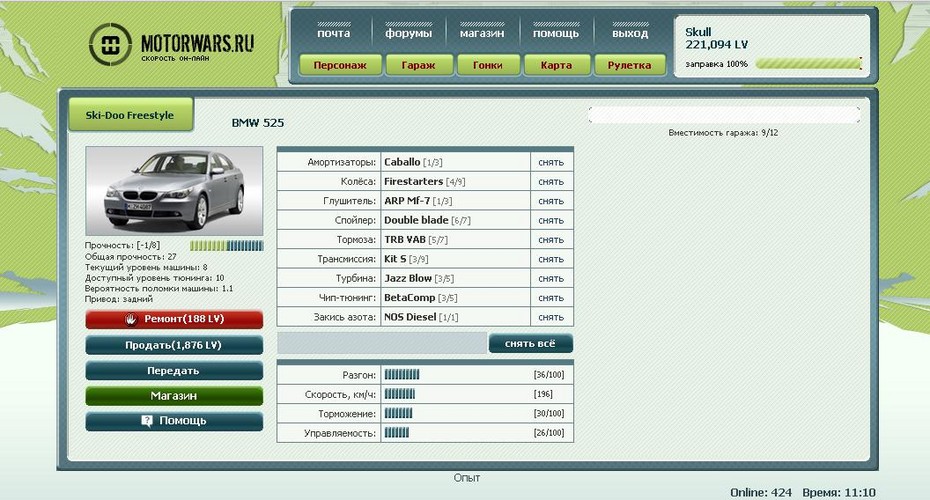Click the BMW 525 car title
The width and height of the screenshot is (930, 500).
click(x=257, y=123)
